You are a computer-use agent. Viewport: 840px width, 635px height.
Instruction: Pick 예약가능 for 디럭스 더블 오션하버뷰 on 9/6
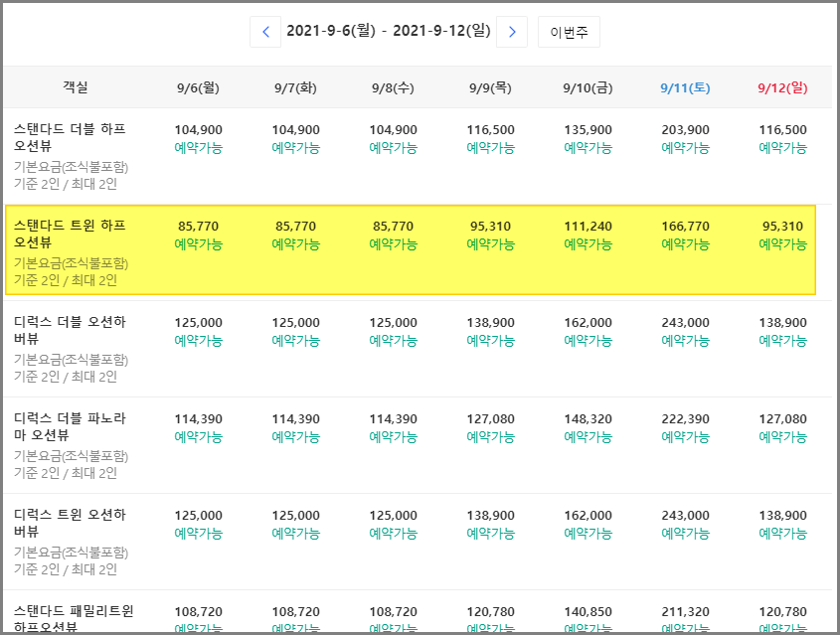(x=198, y=341)
